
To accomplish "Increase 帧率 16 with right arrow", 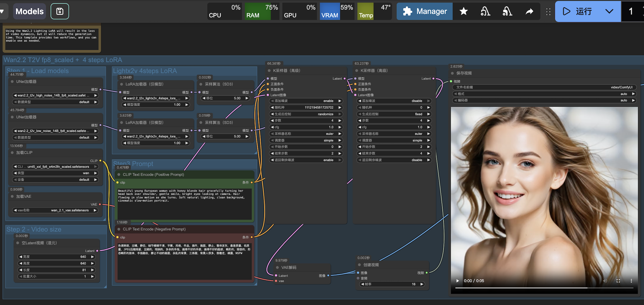I will (x=422, y=284).
